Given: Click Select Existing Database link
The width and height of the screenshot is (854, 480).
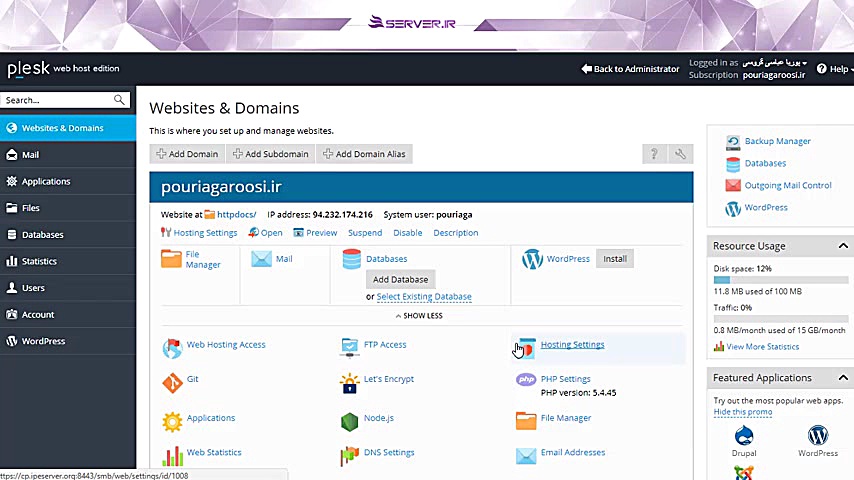Looking at the screenshot, I should [424, 297].
